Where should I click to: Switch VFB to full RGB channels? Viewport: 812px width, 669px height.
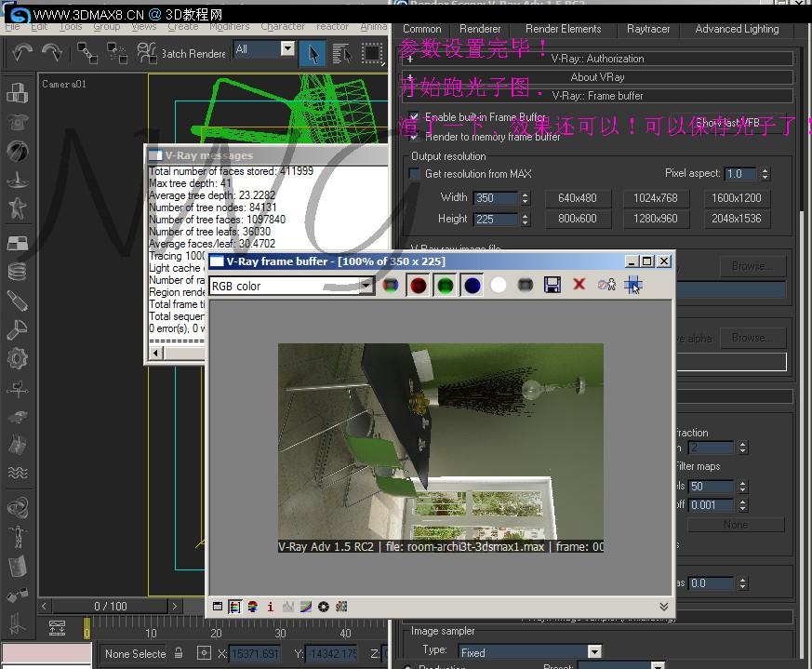pyautogui.click(x=391, y=285)
